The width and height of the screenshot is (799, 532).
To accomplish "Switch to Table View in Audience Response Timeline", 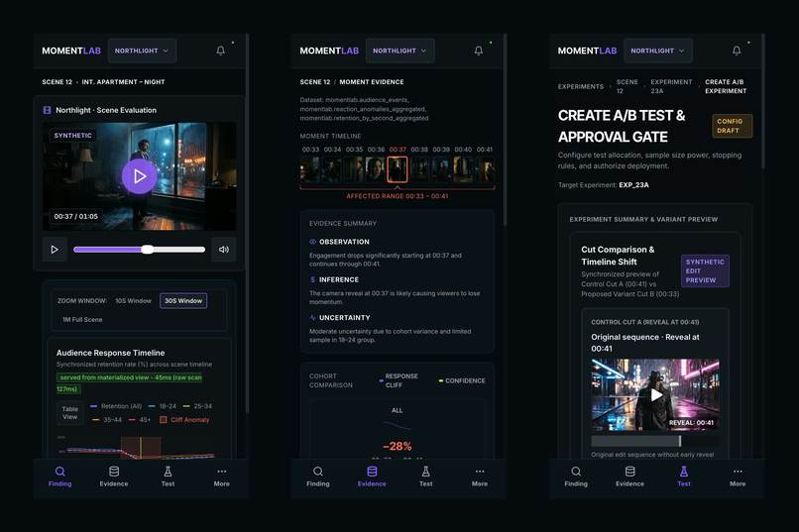I will (69, 413).
